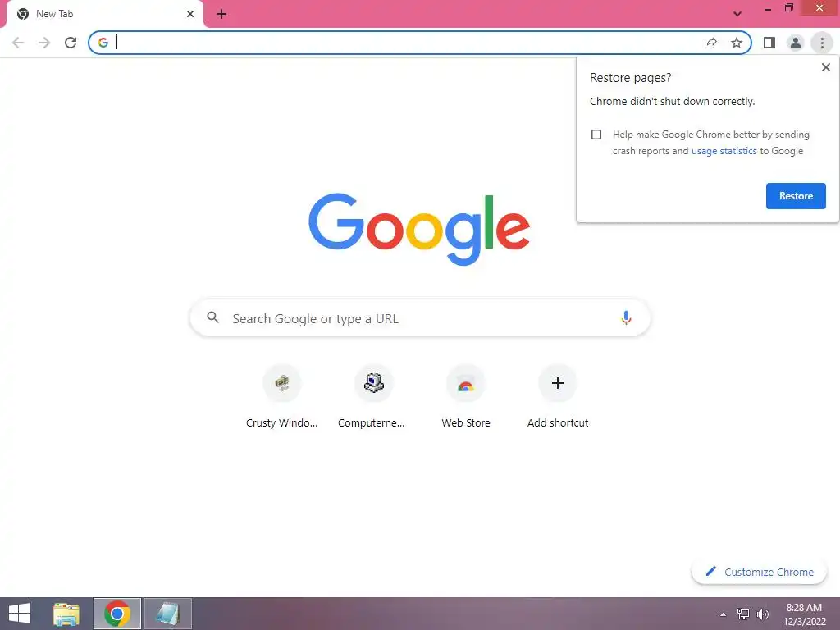
Task: Open the Notepad taskbar icon
Action: point(167,614)
